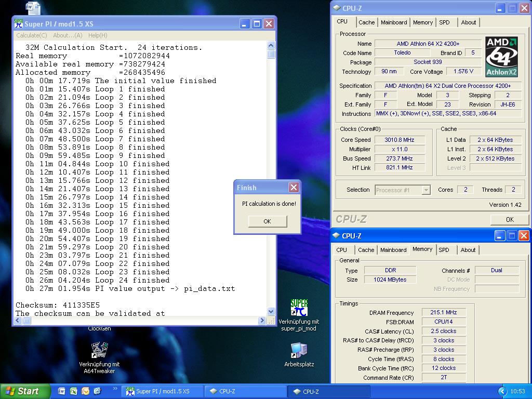This screenshot has width=532, height=399.
Task: Open the Windows Start menu
Action: pyautogui.click(x=25, y=391)
